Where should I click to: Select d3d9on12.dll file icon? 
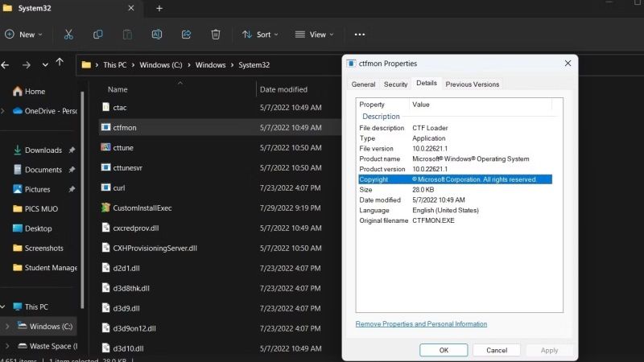pyautogui.click(x=105, y=328)
